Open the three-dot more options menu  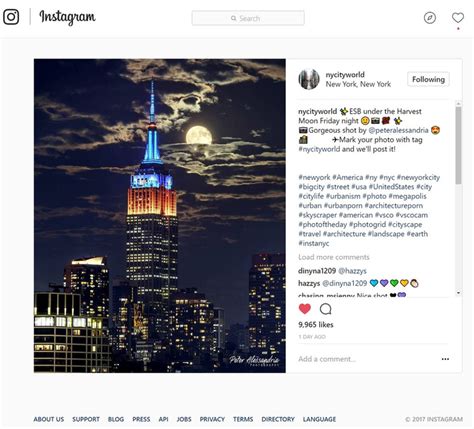pos(445,359)
